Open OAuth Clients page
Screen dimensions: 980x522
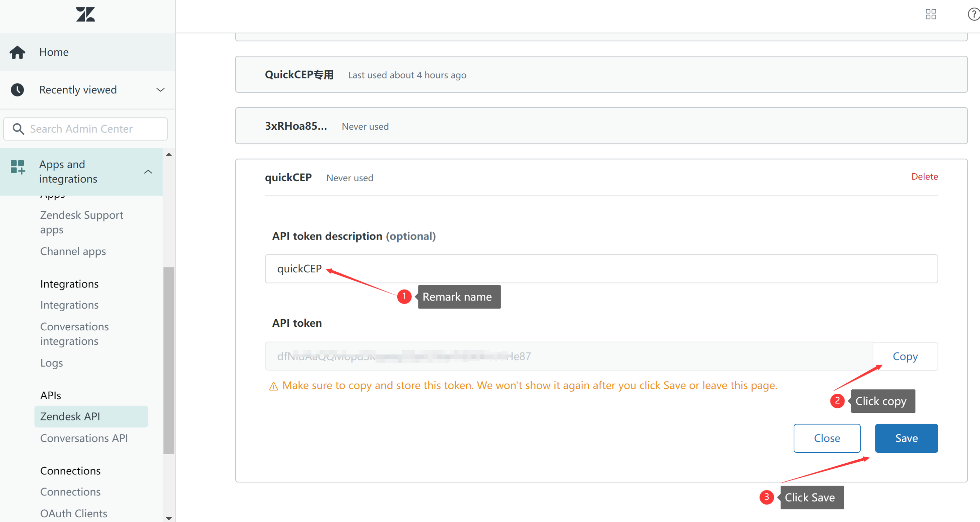coord(74,514)
